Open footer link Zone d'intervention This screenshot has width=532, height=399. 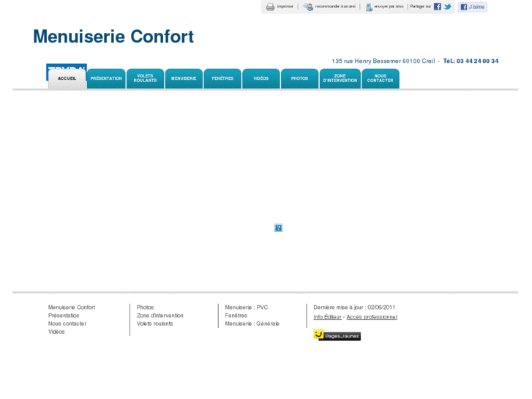point(160,316)
